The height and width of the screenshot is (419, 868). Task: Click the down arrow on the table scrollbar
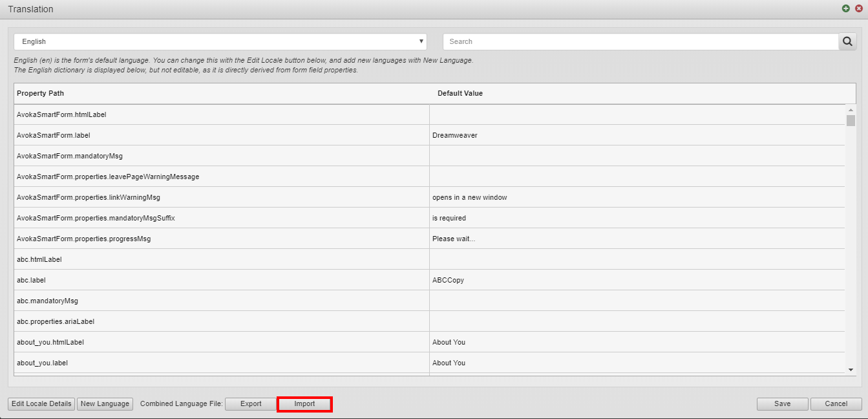click(x=851, y=369)
